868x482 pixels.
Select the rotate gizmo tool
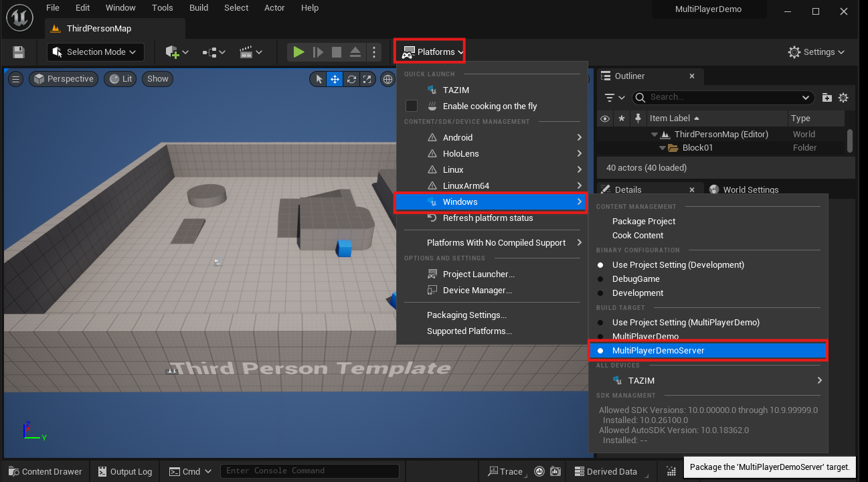(x=351, y=79)
